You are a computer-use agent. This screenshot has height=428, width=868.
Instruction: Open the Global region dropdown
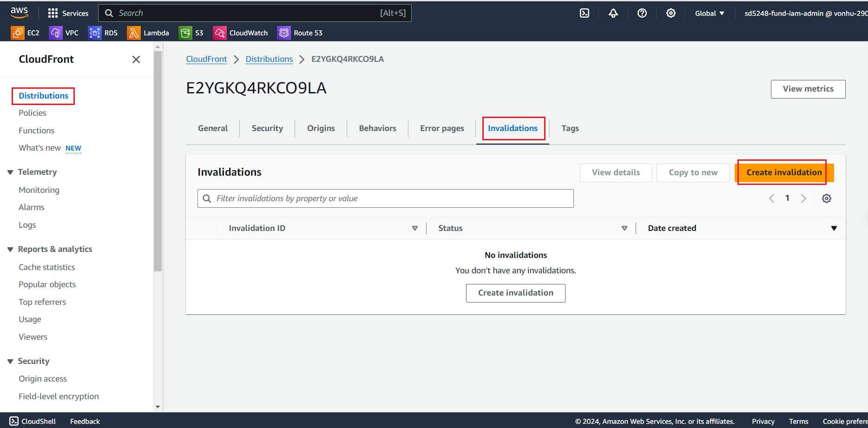point(709,13)
